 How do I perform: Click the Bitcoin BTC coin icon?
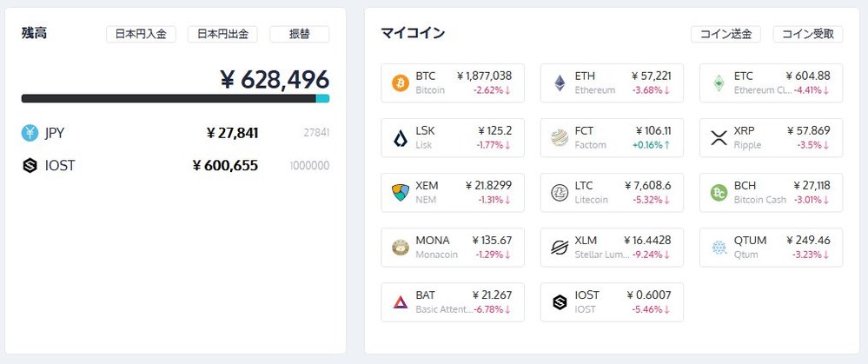pos(401,83)
